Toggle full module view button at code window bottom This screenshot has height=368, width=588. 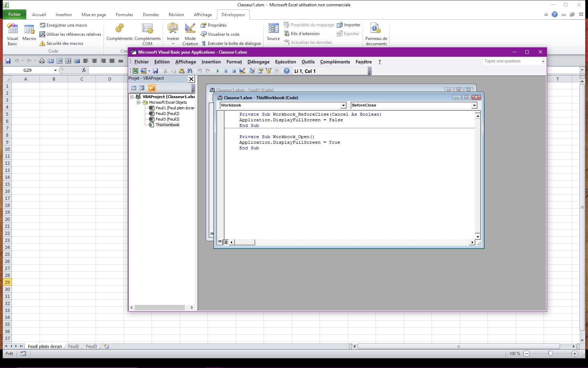pos(226,242)
